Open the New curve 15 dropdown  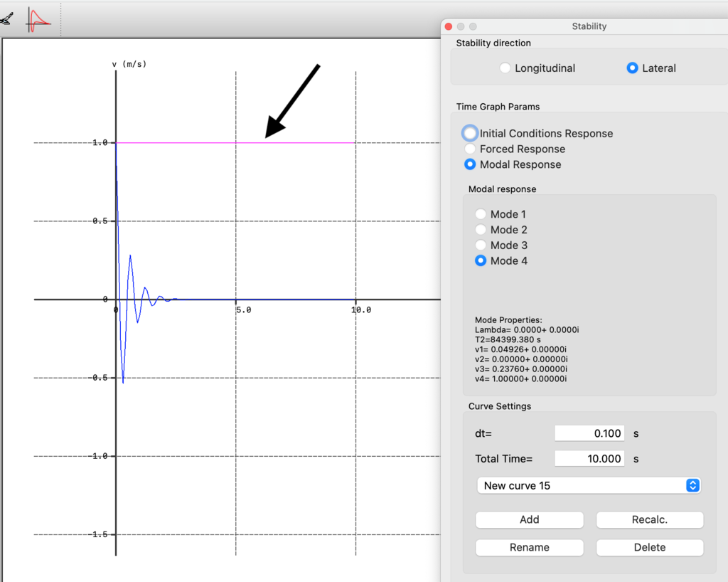coord(589,485)
